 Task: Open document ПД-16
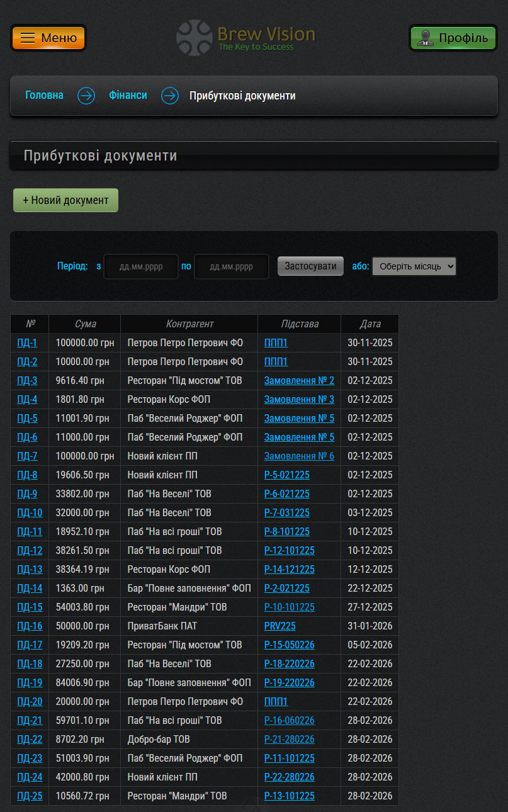(30, 626)
